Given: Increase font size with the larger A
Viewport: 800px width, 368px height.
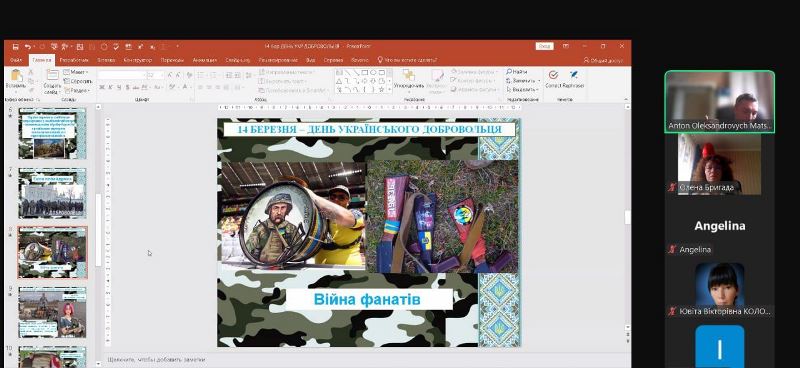Looking at the screenshot, I should (x=170, y=75).
